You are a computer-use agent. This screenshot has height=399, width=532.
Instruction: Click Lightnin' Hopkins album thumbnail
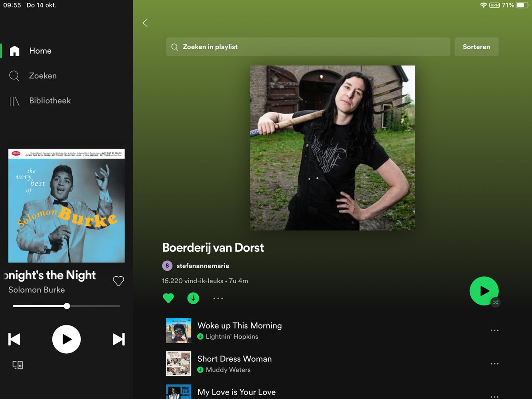coord(179,330)
